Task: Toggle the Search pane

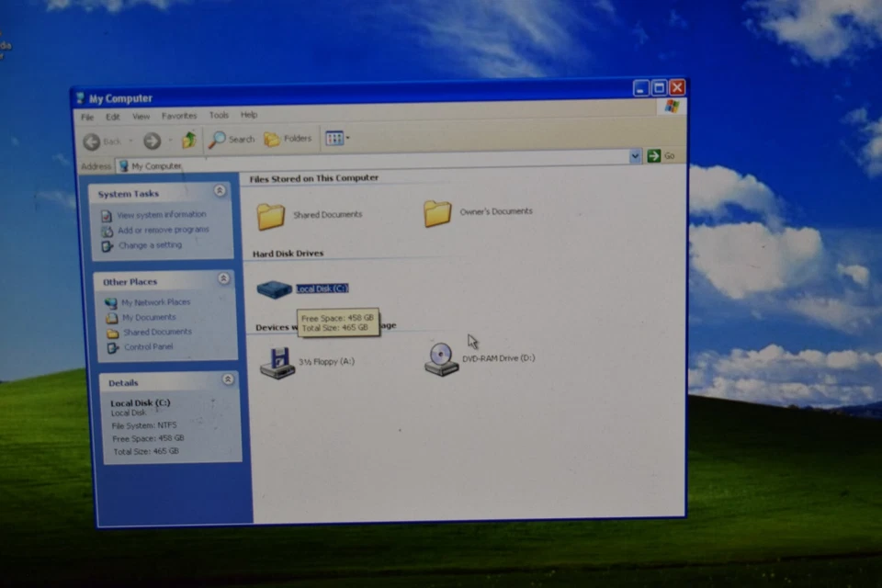Action: 233,139
